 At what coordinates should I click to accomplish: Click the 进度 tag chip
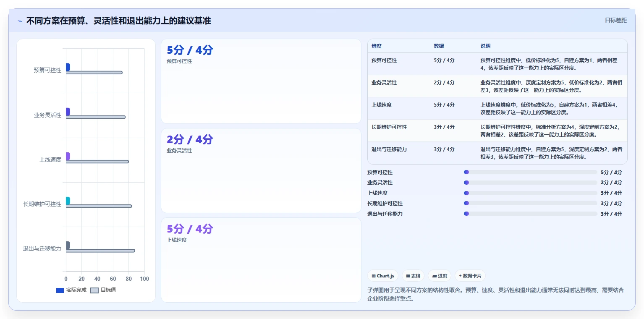[x=440, y=276]
